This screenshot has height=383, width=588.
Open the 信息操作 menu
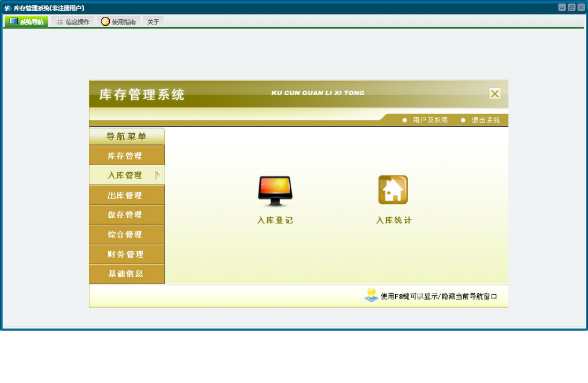pyautogui.click(x=73, y=22)
